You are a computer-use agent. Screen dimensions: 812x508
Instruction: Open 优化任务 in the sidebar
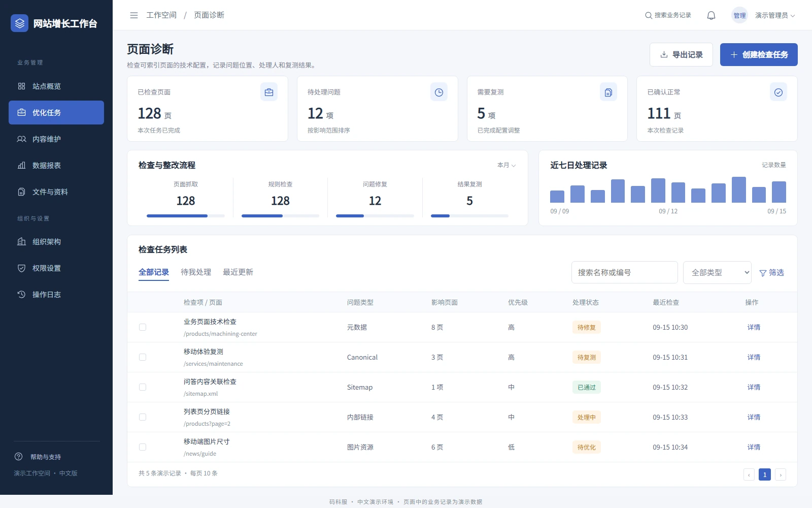(56, 113)
